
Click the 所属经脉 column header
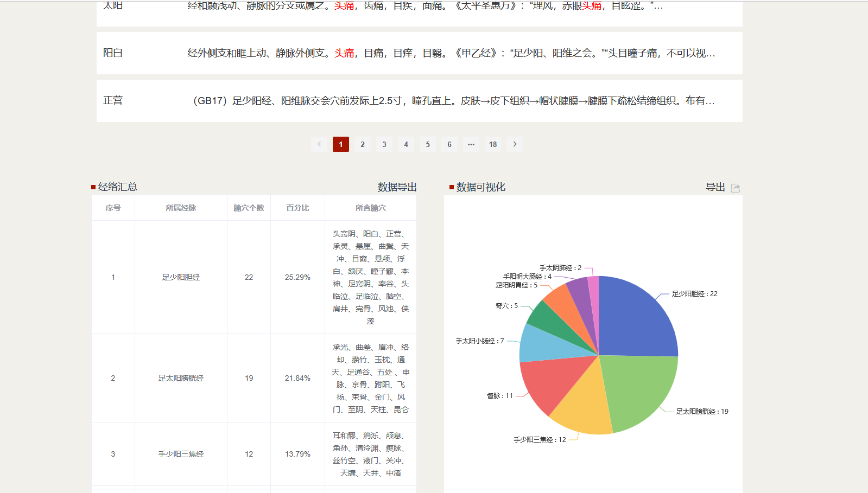click(x=181, y=208)
